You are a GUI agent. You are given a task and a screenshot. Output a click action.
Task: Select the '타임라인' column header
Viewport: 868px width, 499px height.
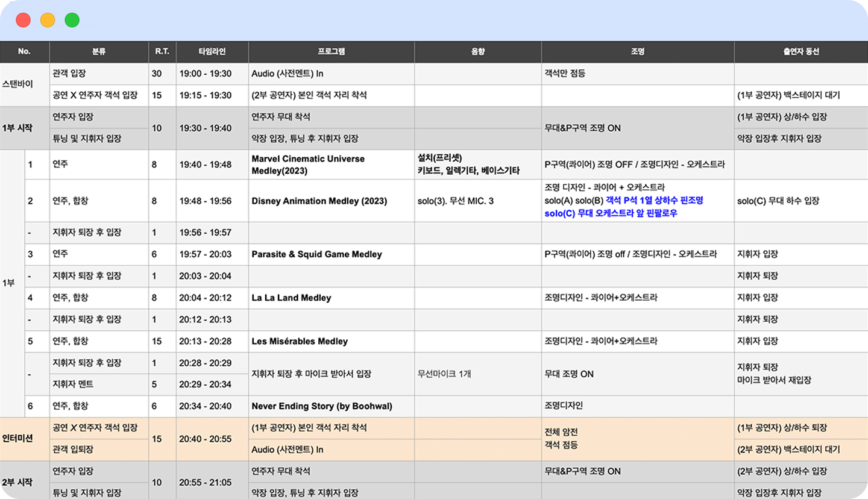pos(212,52)
